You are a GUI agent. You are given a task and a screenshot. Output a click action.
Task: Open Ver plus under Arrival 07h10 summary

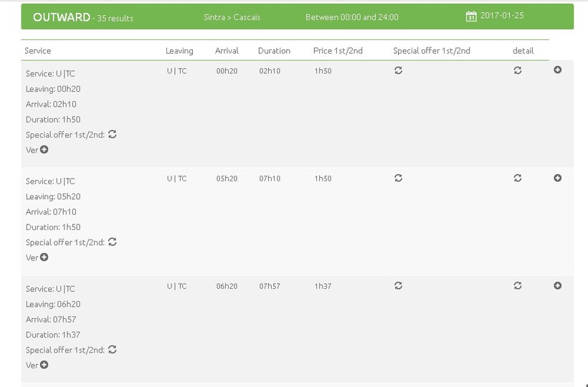click(x=44, y=257)
